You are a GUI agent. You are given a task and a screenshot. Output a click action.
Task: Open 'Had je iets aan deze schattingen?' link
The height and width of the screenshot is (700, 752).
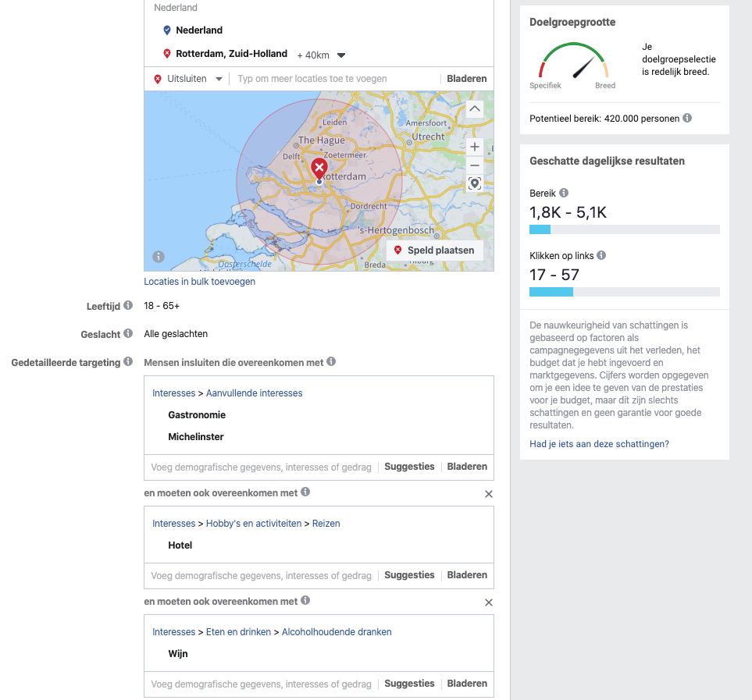tap(599, 444)
